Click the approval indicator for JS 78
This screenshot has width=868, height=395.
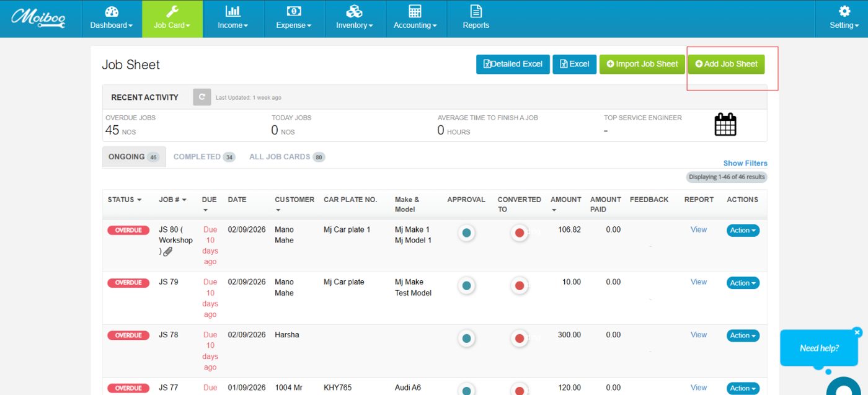467,339
